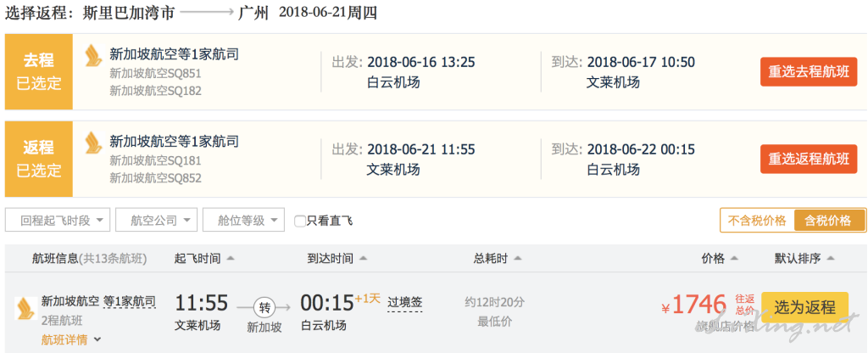Open the 舱位等级 dropdown
The height and width of the screenshot is (353, 868).
243,220
